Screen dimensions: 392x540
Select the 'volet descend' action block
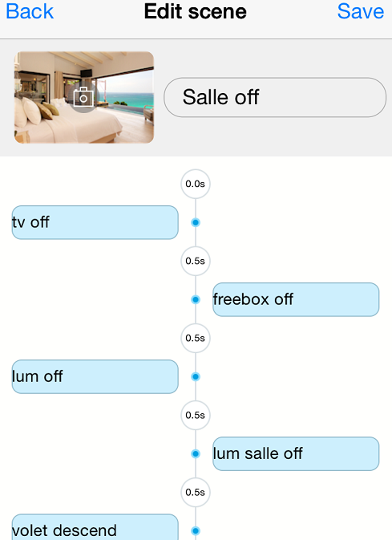pos(95,527)
